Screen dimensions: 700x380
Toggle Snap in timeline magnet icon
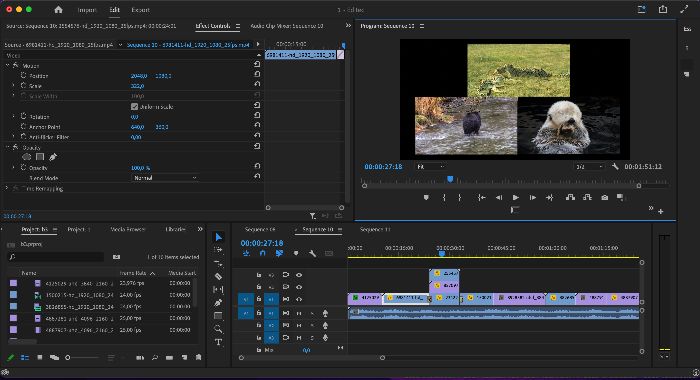click(x=262, y=253)
